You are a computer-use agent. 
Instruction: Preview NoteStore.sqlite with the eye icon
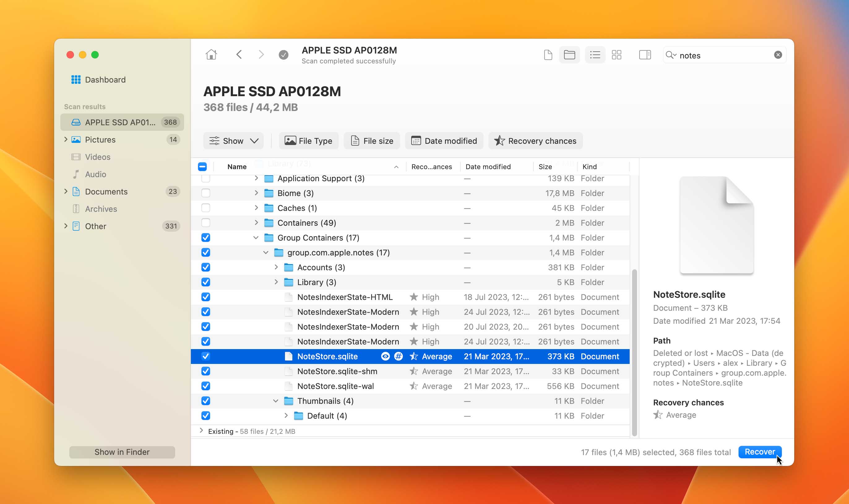tap(385, 356)
